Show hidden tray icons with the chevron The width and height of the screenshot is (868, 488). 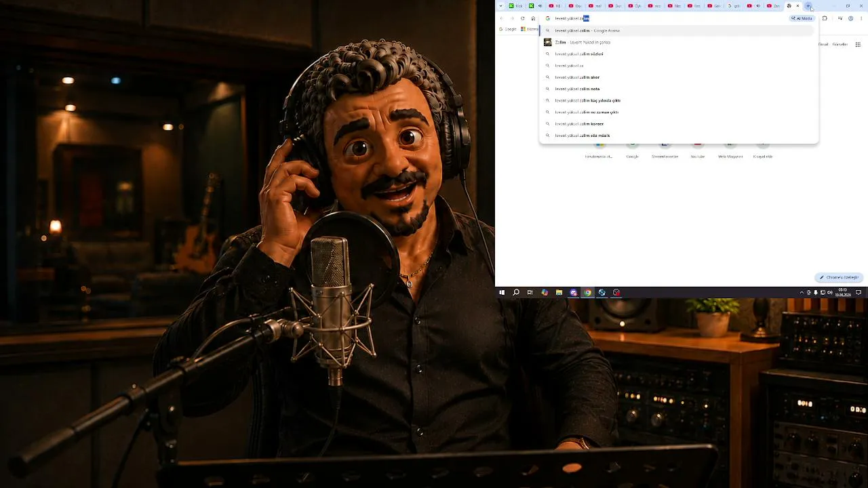[802, 293]
